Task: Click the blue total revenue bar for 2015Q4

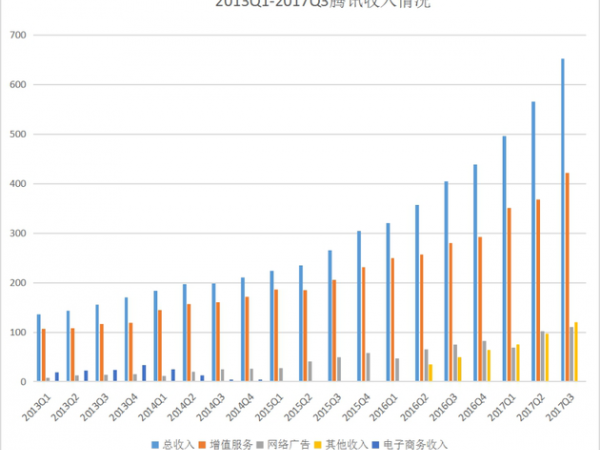Action: tap(359, 306)
